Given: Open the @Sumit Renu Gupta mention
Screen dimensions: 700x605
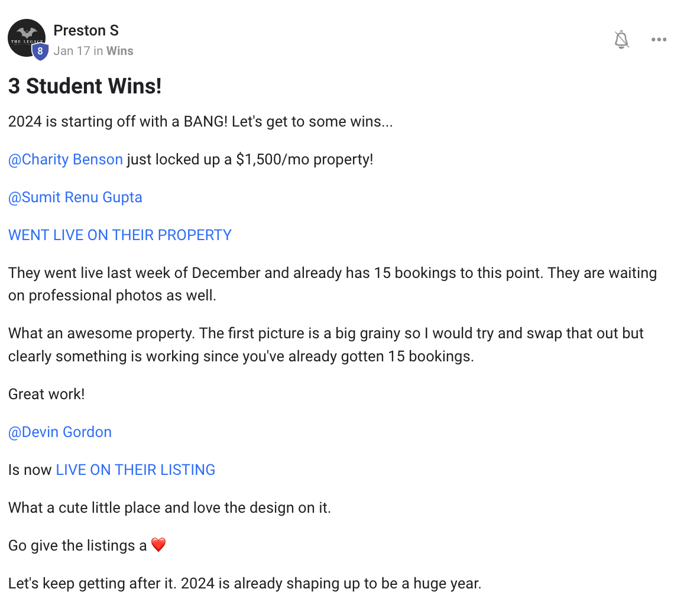Looking at the screenshot, I should tap(75, 198).
